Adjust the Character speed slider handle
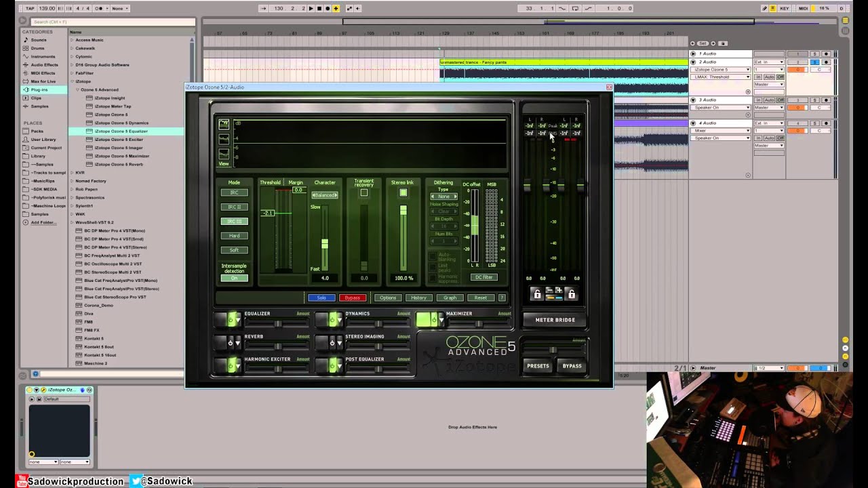The image size is (868, 488). (325, 243)
